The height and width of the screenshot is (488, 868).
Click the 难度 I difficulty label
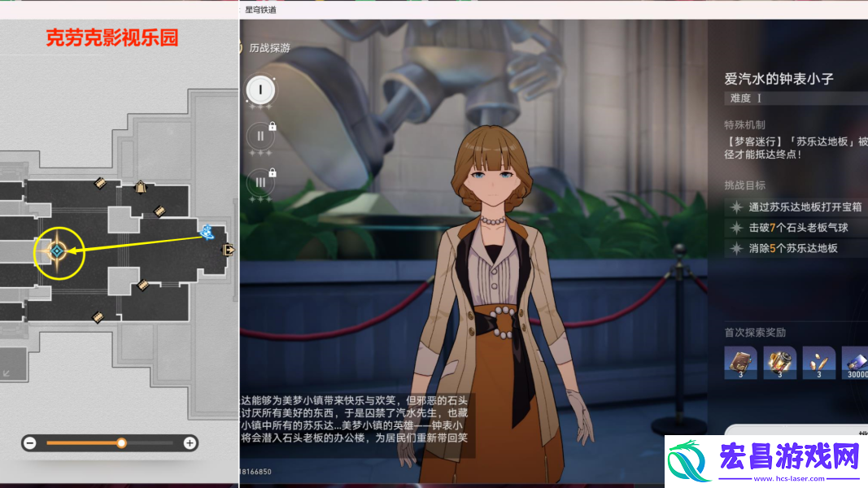click(746, 98)
